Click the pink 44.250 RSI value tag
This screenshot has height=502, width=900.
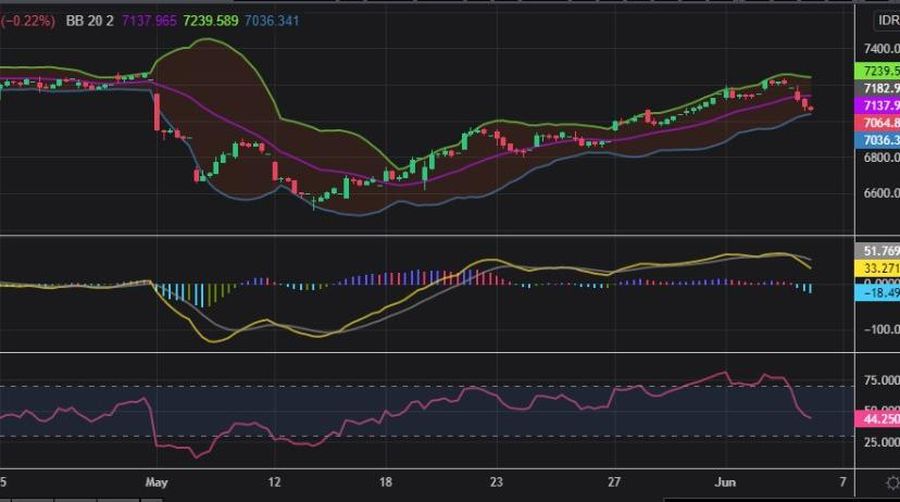(x=878, y=419)
